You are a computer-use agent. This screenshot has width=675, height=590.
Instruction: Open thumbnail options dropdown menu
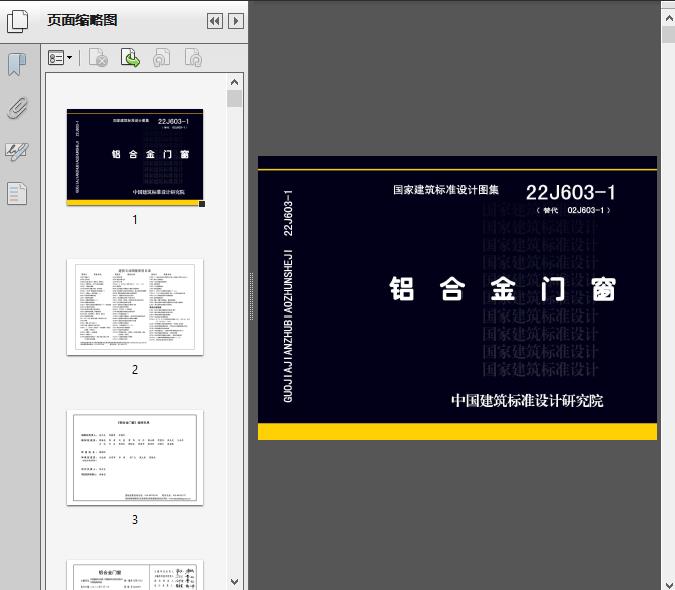60,58
